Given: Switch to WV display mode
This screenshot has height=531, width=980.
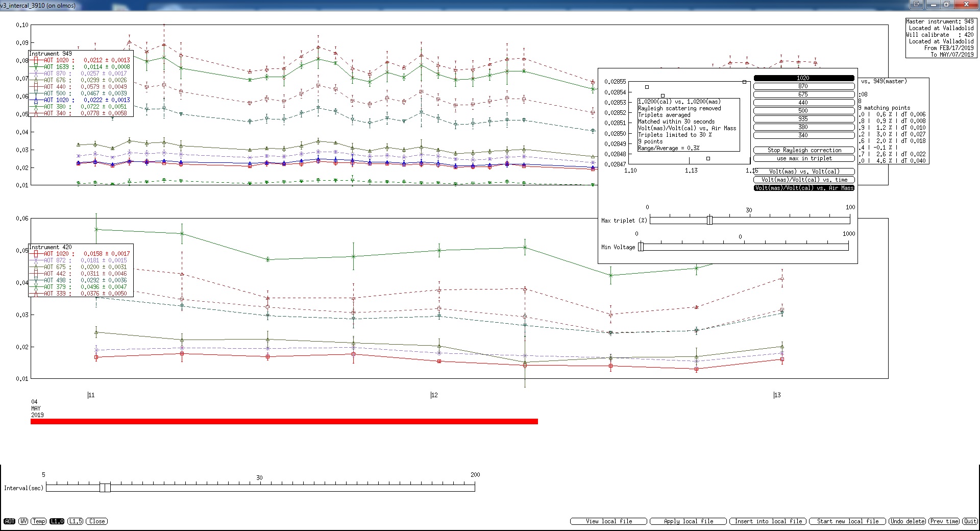Looking at the screenshot, I should (23, 521).
